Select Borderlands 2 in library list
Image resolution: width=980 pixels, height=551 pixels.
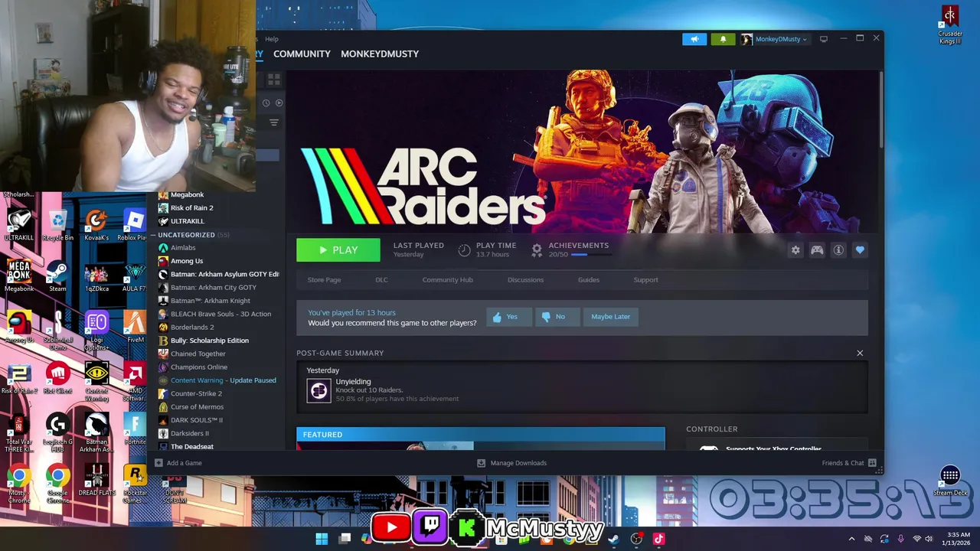(192, 328)
